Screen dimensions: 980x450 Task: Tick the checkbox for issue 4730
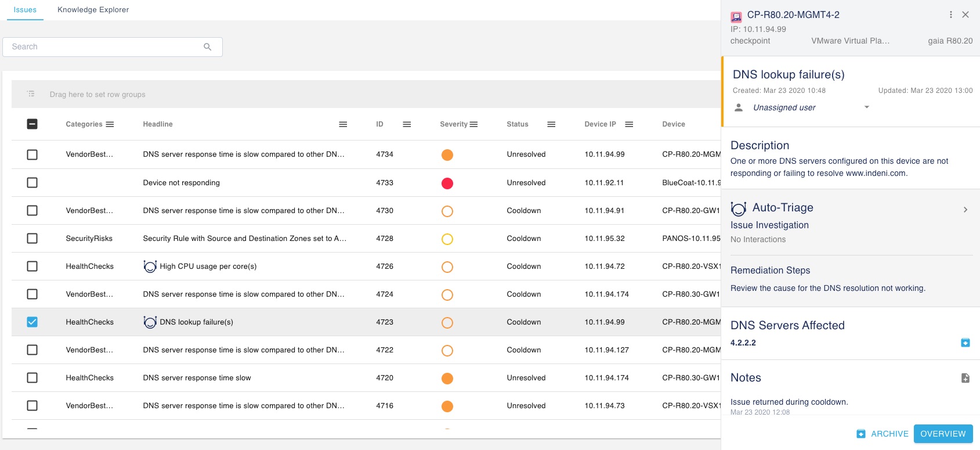32,211
